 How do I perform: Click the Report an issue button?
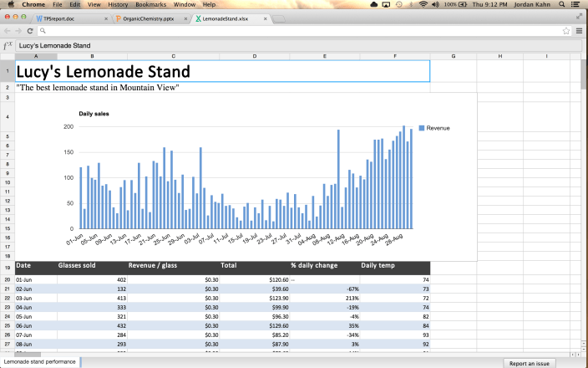[x=530, y=363]
